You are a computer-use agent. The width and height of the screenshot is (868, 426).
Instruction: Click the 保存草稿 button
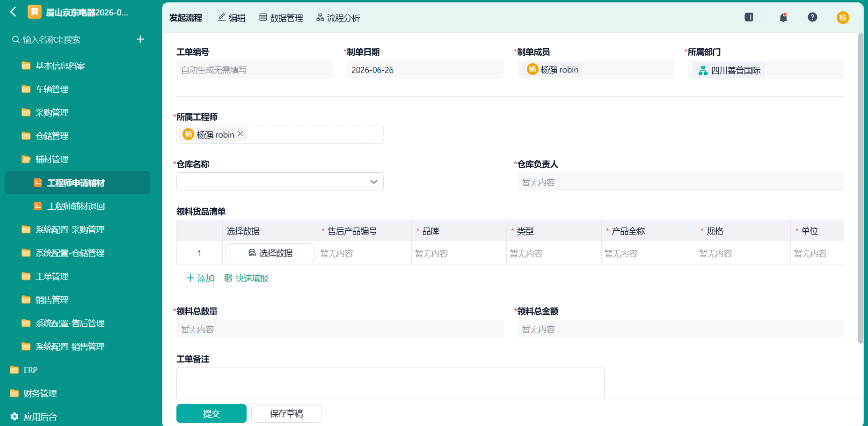pos(286,413)
